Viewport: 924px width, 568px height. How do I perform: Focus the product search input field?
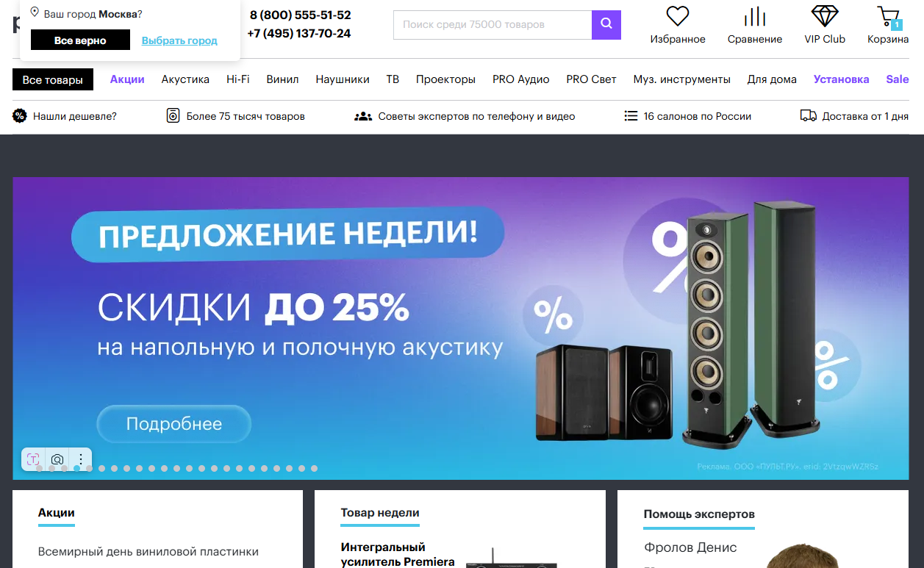[x=493, y=25]
